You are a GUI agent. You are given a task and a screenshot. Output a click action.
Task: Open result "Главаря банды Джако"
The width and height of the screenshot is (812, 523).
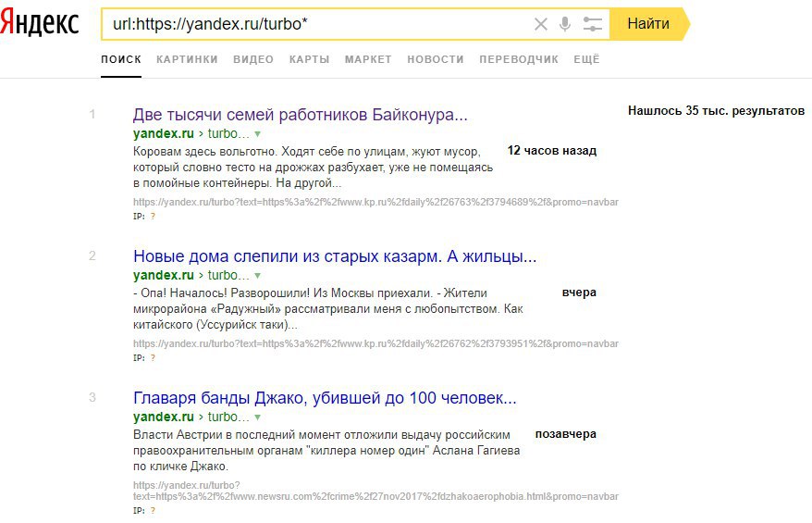coord(324,398)
